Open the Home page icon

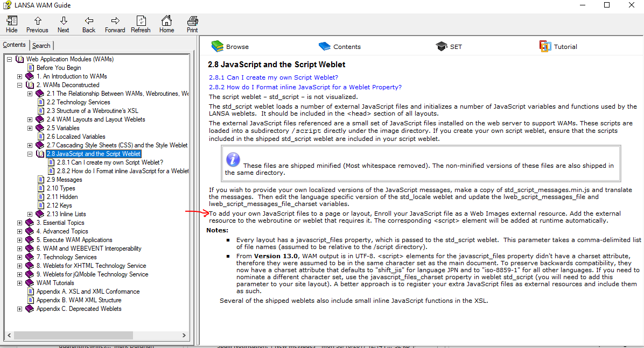tap(166, 20)
